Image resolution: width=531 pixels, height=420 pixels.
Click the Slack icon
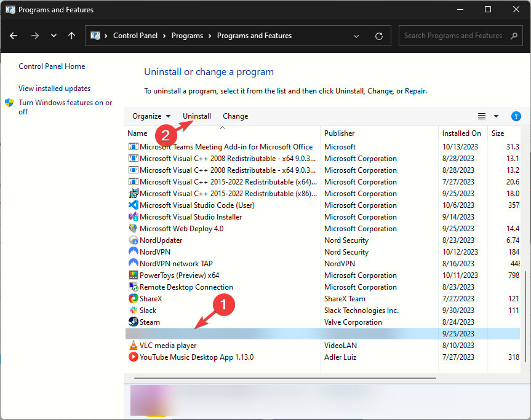coord(134,310)
